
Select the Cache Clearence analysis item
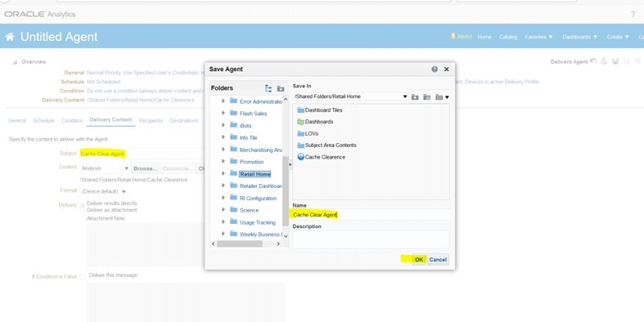[321, 157]
